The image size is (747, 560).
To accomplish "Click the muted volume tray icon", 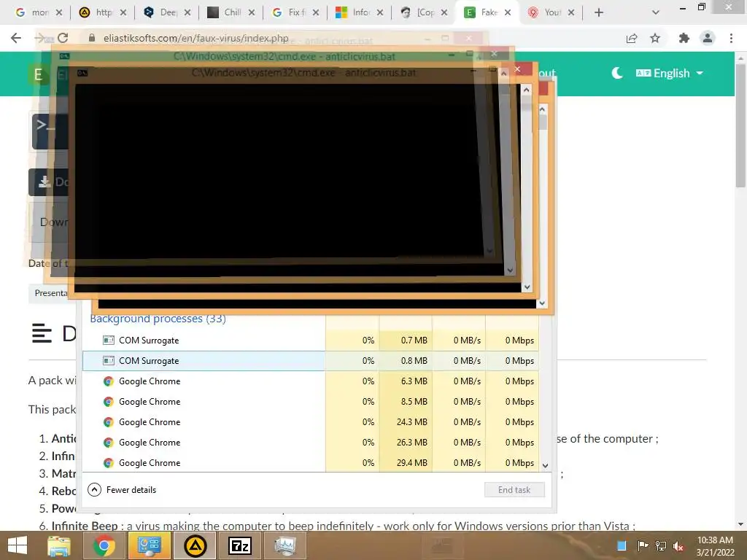I will point(678,545).
